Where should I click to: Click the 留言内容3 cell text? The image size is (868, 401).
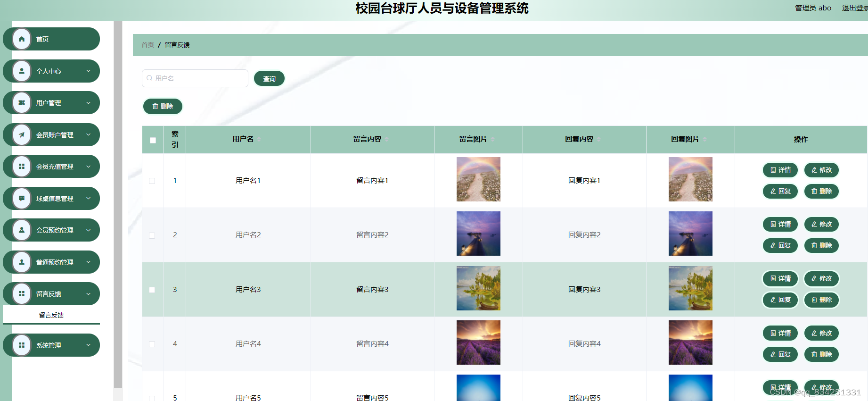coord(372,290)
